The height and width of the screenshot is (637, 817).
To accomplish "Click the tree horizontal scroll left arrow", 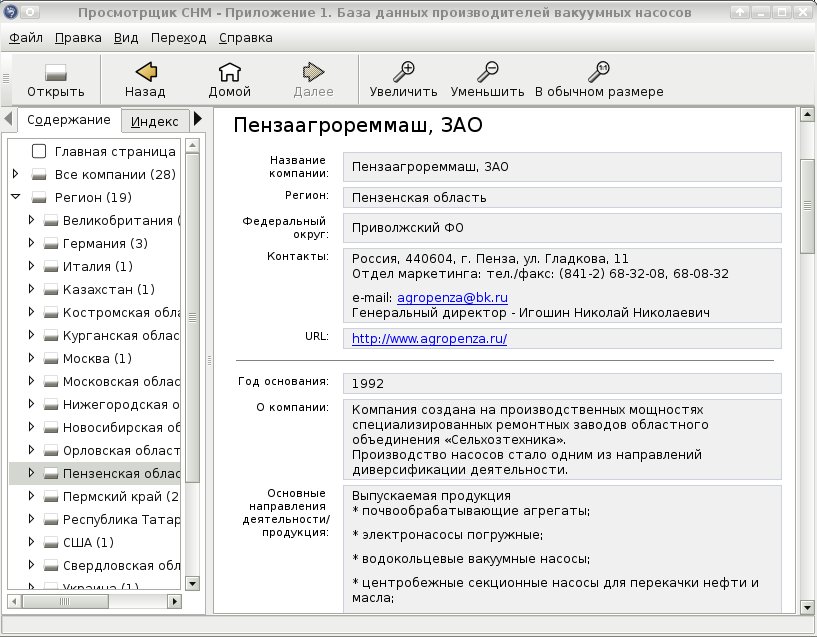I will 14,602.
